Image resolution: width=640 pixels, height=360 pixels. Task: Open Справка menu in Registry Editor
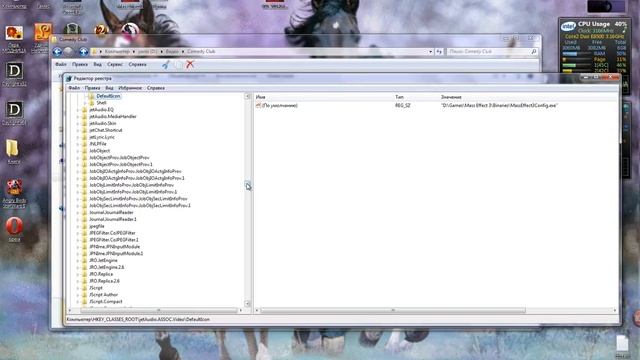(156, 88)
